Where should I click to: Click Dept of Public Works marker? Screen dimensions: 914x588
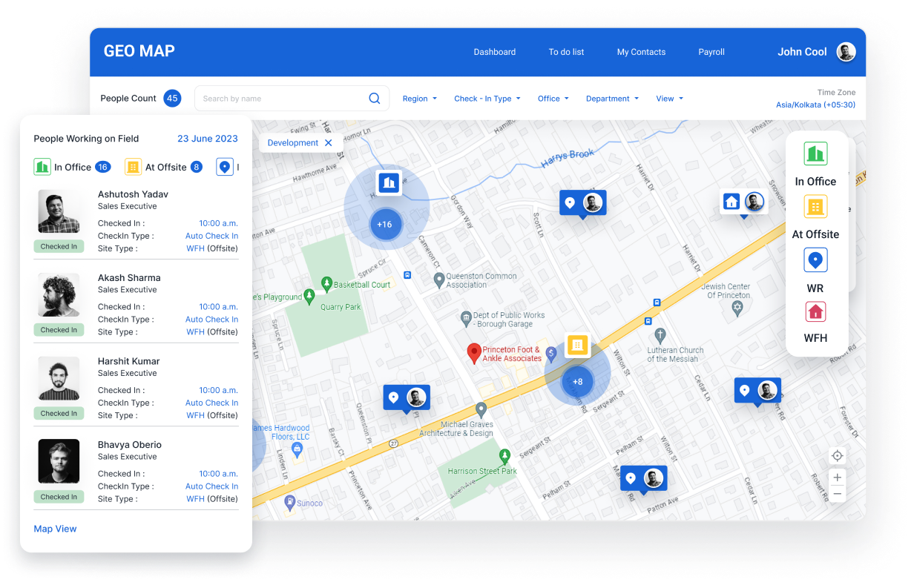466,318
